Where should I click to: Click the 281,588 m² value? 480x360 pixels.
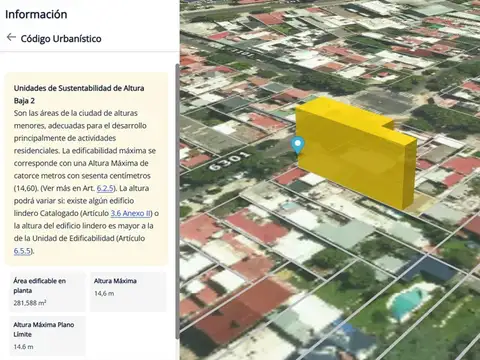coord(30,303)
